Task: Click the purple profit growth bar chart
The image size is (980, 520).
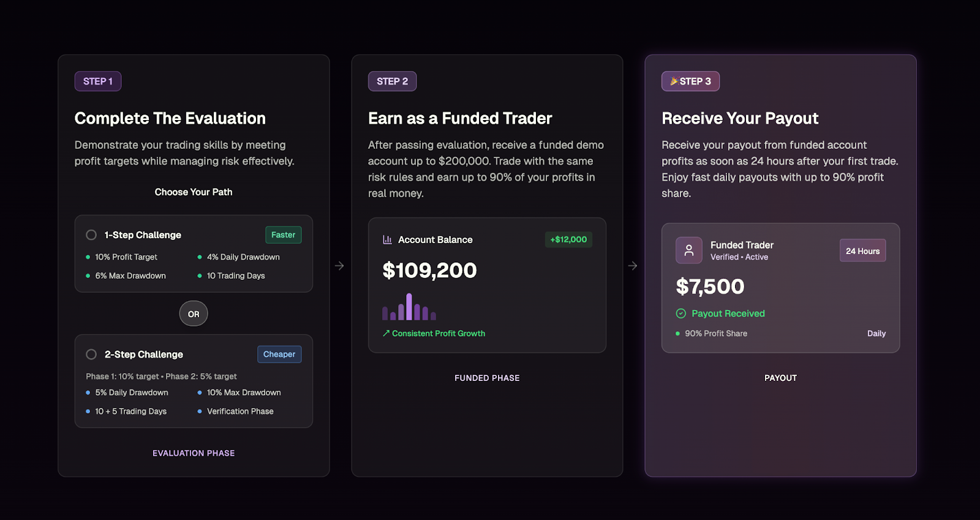Action: [409, 307]
